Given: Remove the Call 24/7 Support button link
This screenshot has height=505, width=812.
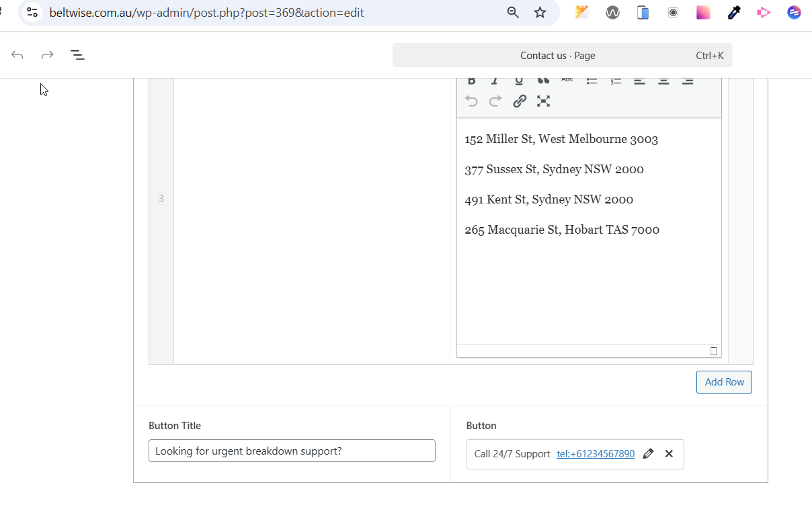Looking at the screenshot, I should [x=669, y=454].
